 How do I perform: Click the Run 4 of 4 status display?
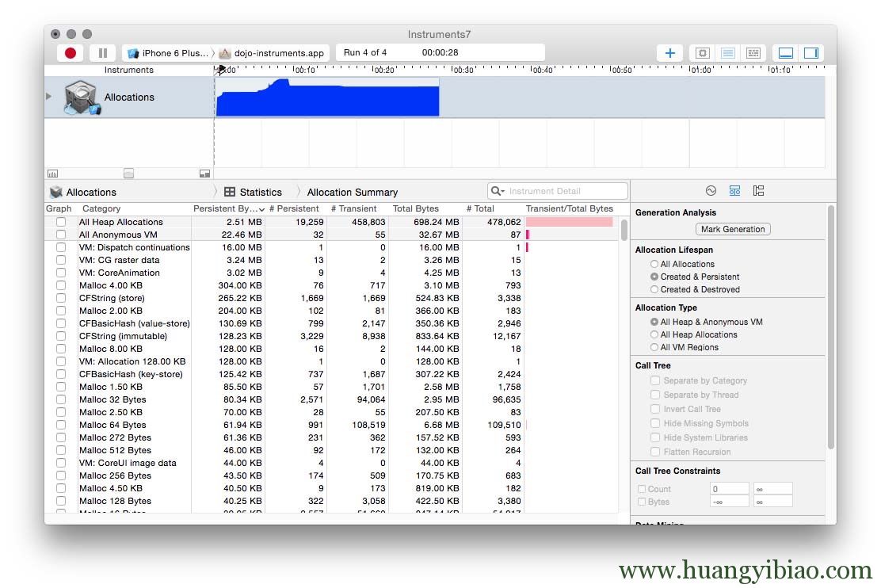pos(440,52)
